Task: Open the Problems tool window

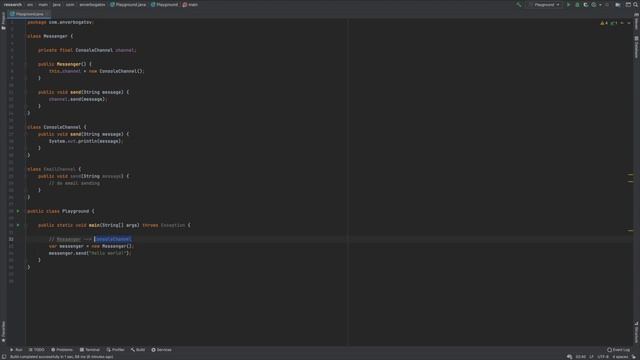Action: pyautogui.click(x=62, y=350)
